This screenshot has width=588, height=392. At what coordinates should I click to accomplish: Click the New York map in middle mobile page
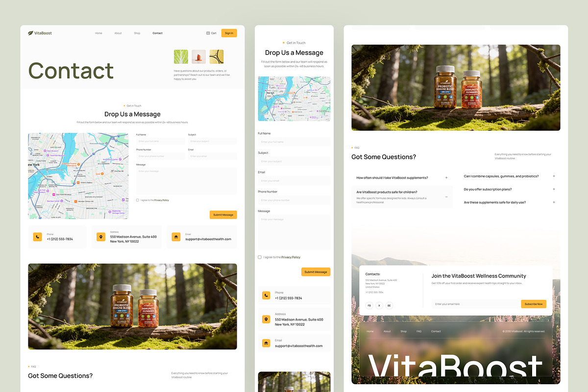pos(294,98)
